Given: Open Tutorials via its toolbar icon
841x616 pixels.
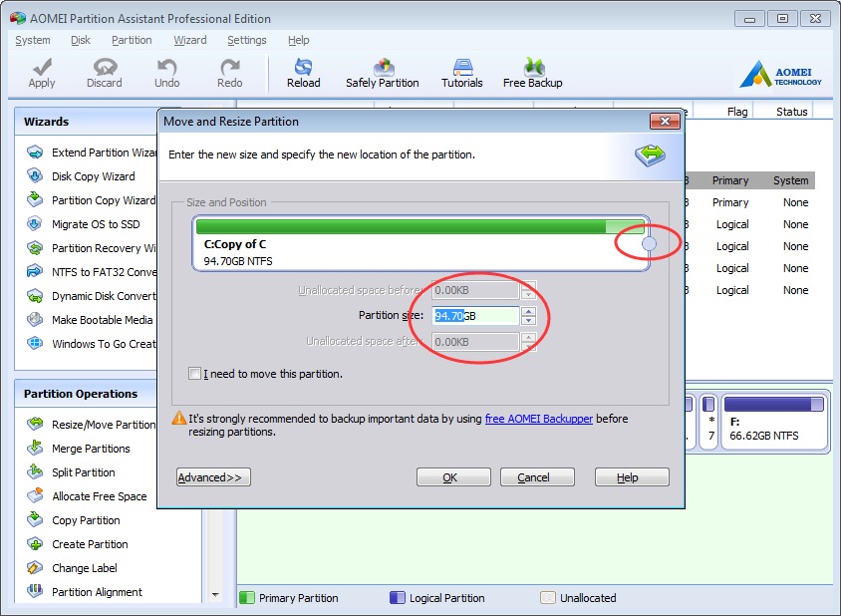Looking at the screenshot, I should point(461,71).
